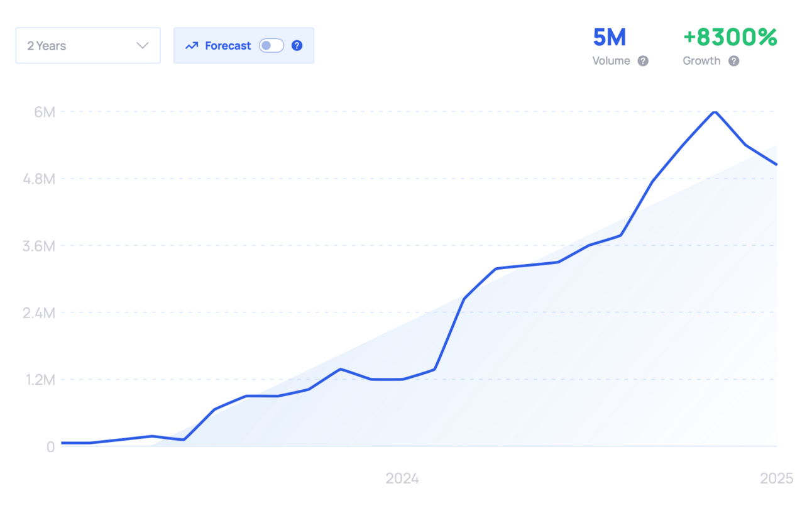Click the help icon next to Forecast toggle
Screen dimensions: 812x508
[x=297, y=45]
